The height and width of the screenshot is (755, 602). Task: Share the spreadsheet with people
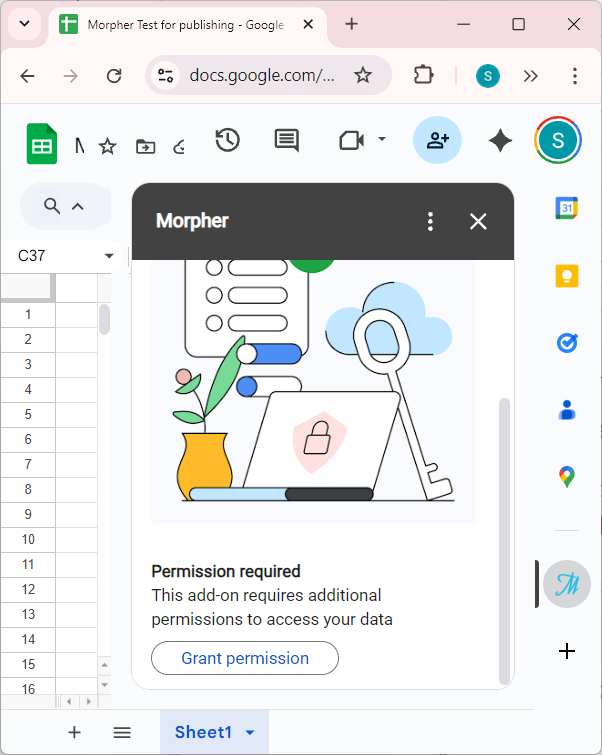(x=437, y=140)
